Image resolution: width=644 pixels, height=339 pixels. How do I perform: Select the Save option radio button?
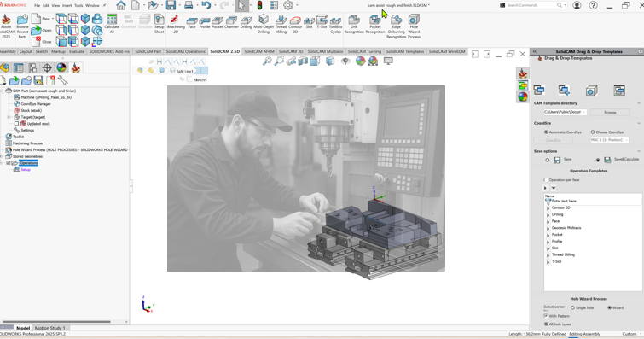pos(547,160)
